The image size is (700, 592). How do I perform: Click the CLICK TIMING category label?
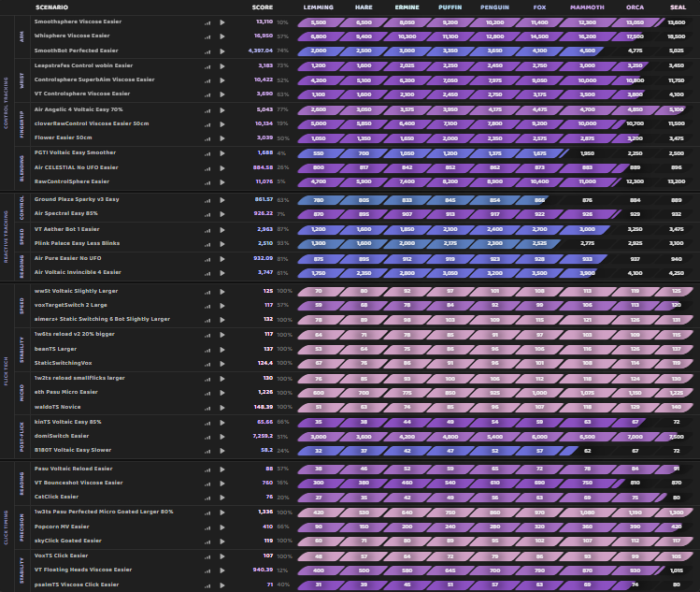coord(7,527)
